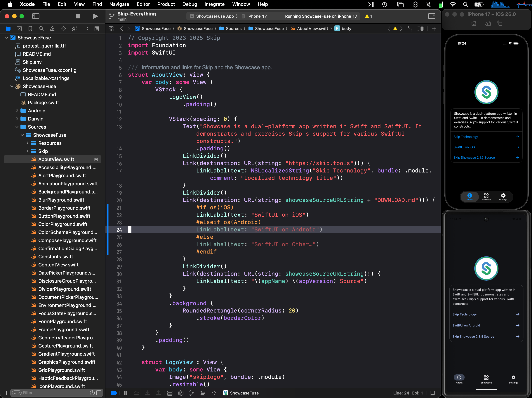The width and height of the screenshot is (532, 398).
Task: Open the Debug menu
Action: (x=189, y=4)
